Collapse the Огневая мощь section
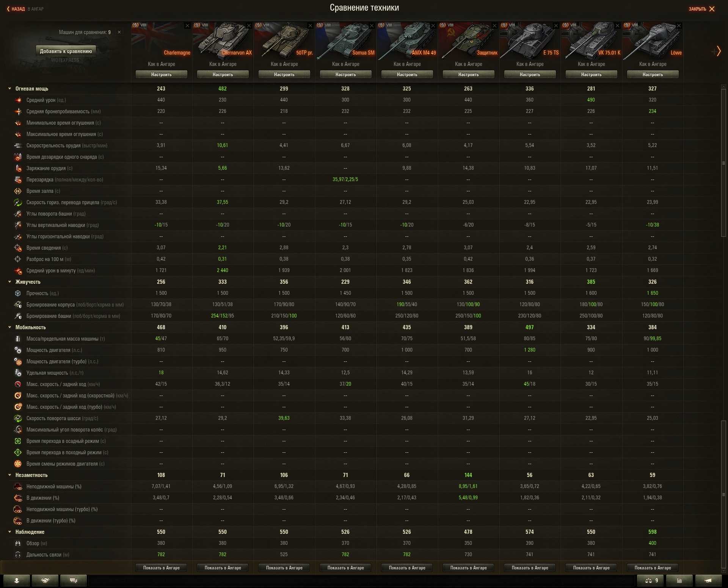The height and width of the screenshot is (588, 728). 10,89
